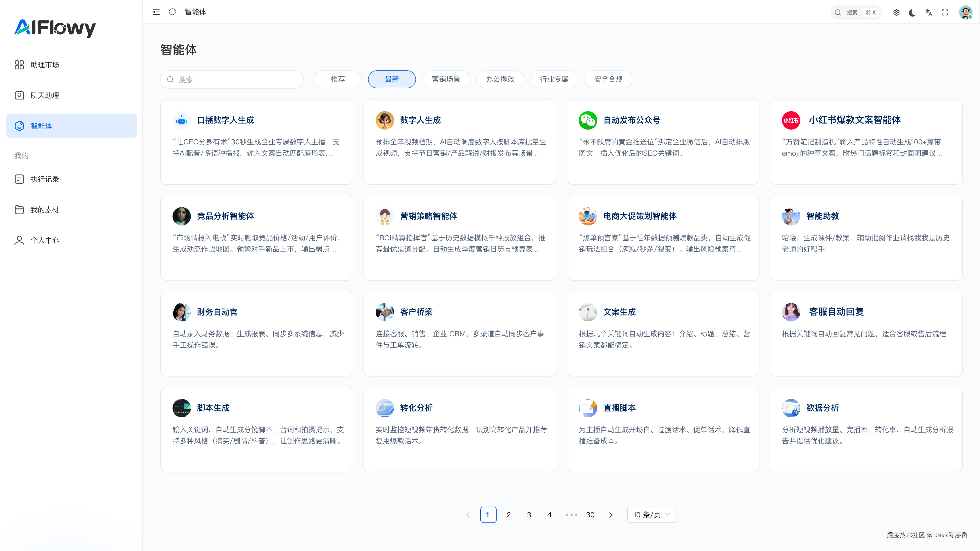The height and width of the screenshot is (551, 980).
Task: Open global search box in header
Action: [x=856, y=12]
